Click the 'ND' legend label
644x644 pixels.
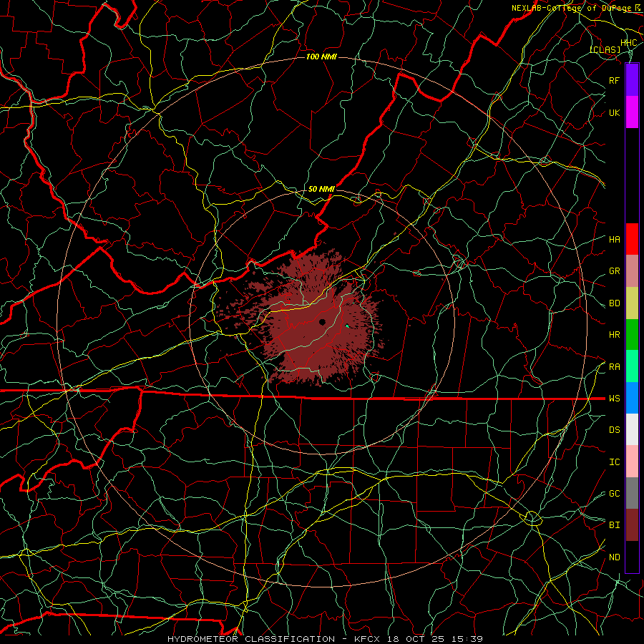tap(615, 557)
